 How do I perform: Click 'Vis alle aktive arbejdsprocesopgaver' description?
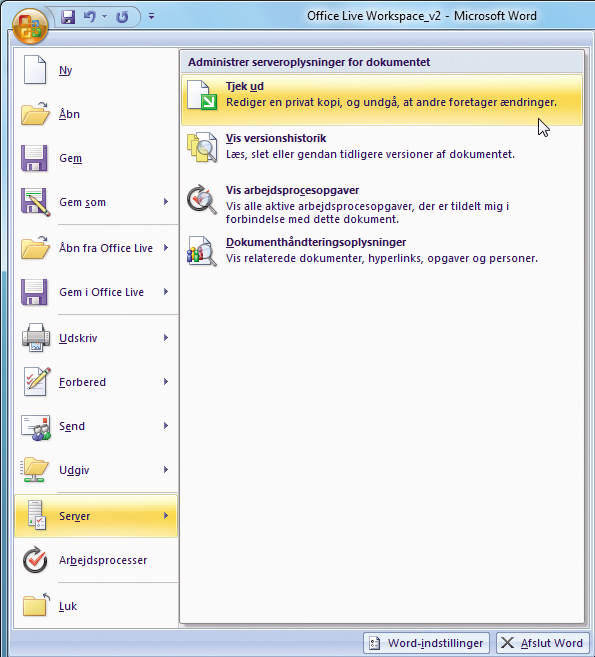pos(367,212)
